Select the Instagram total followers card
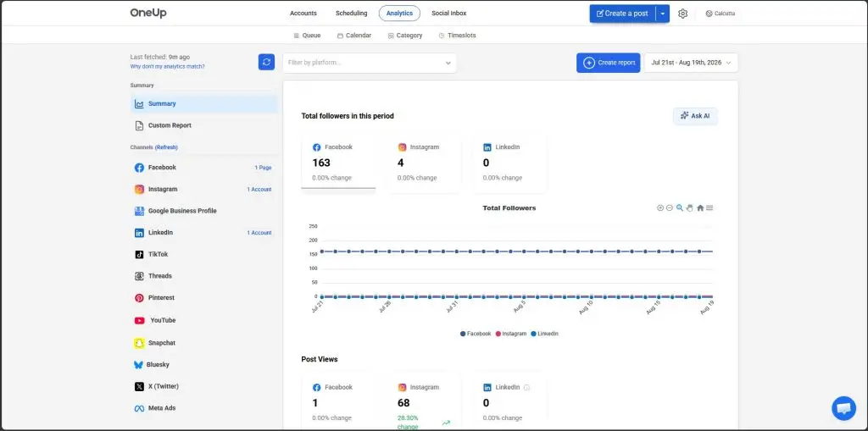Screen dimensions: 868x431 coord(424,163)
